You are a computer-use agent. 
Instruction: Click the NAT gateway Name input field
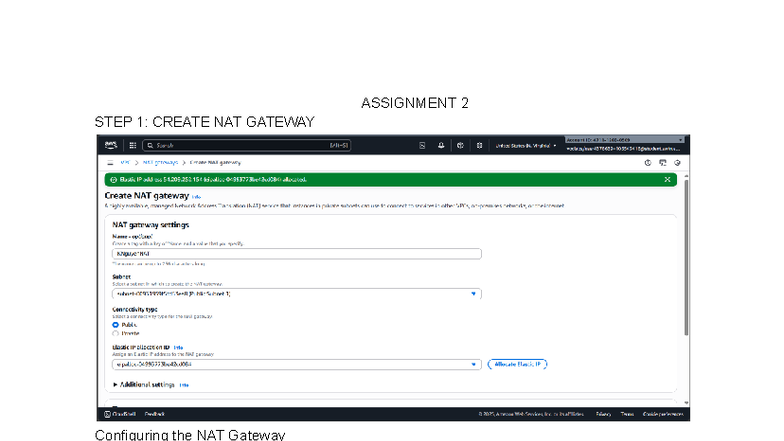click(x=296, y=254)
